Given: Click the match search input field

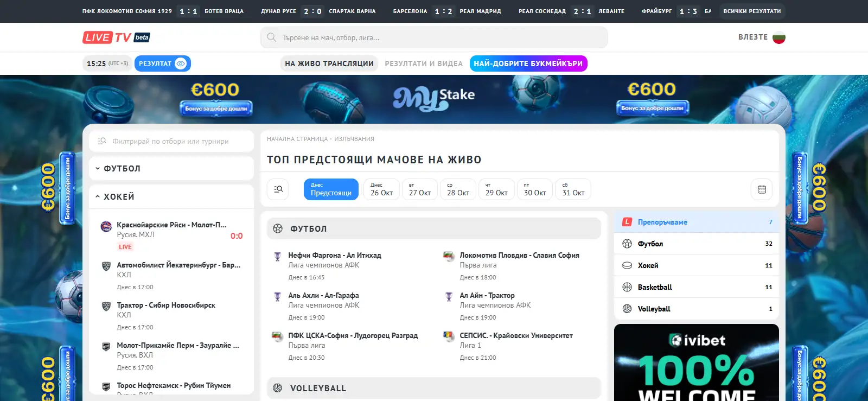Looking at the screenshot, I should point(434,37).
